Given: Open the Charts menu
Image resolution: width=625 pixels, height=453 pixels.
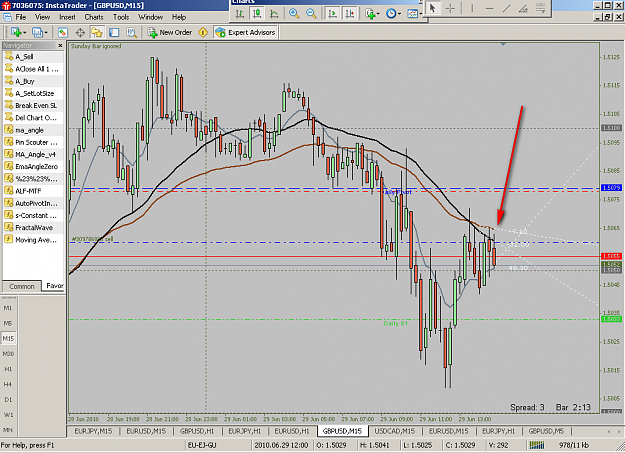Looking at the screenshot, I should click(94, 17).
